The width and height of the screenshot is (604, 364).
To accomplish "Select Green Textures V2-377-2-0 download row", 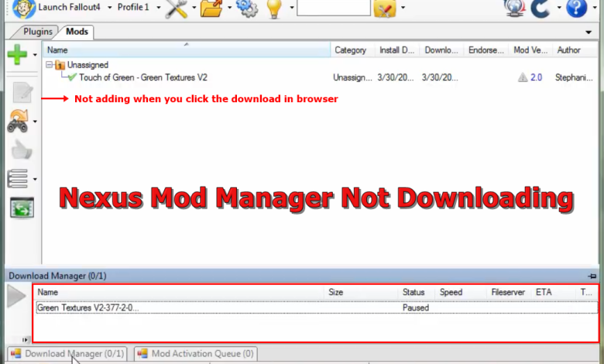I will click(317, 307).
